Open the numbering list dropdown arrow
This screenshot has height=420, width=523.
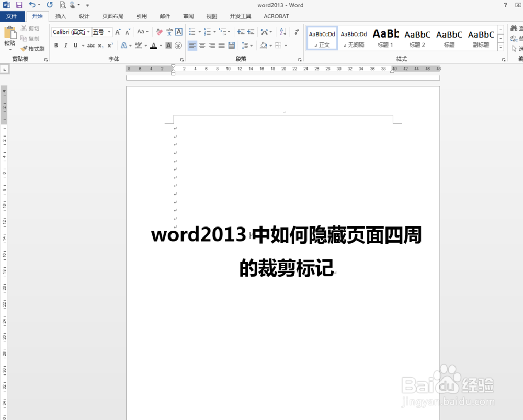click(214, 32)
